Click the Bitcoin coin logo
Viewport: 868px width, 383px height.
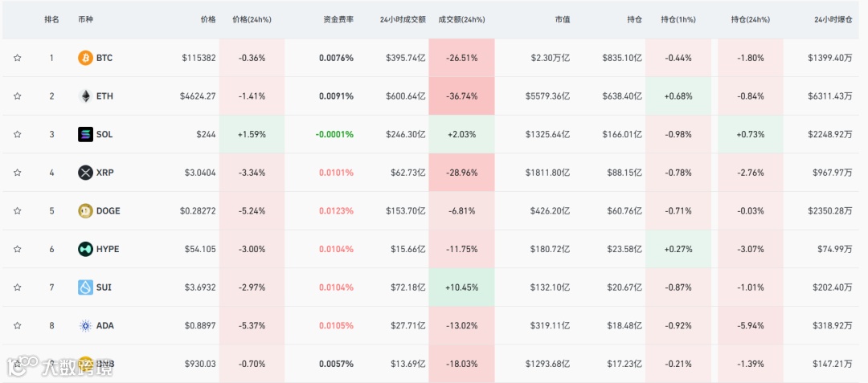[x=85, y=58]
